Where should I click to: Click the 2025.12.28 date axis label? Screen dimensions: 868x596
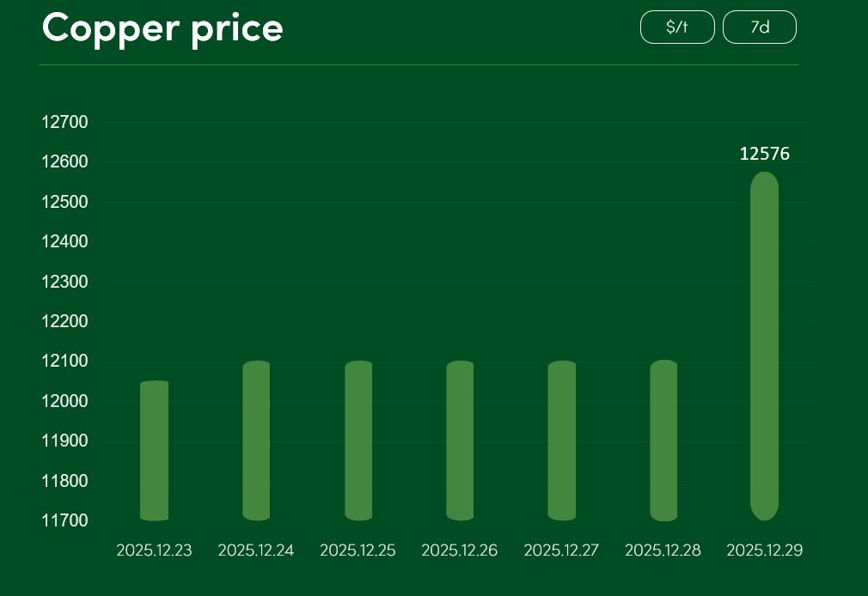point(663,550)
